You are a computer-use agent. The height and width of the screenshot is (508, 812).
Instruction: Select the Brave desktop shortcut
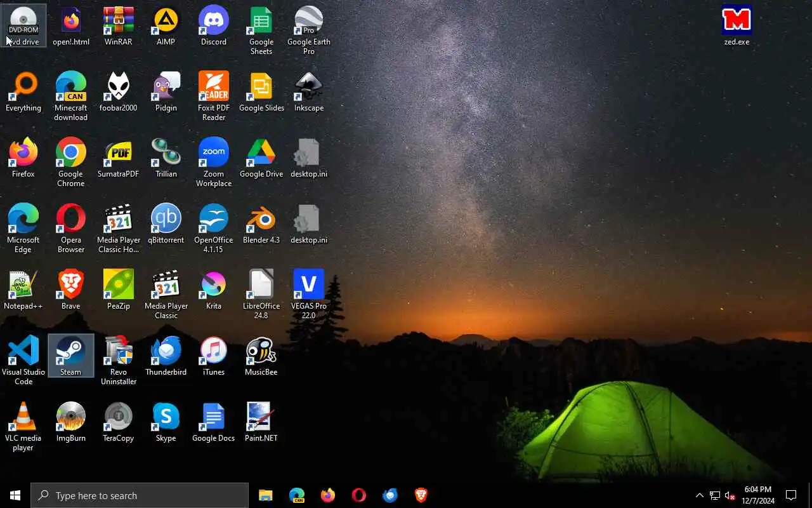71,290
